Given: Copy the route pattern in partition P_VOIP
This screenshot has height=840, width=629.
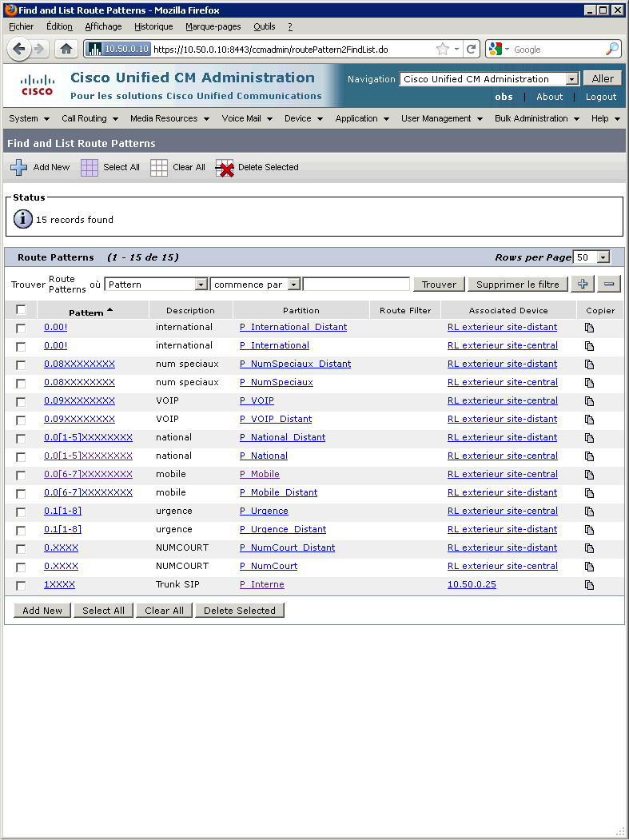Looking at the screenshot, I should click(589, 401).
